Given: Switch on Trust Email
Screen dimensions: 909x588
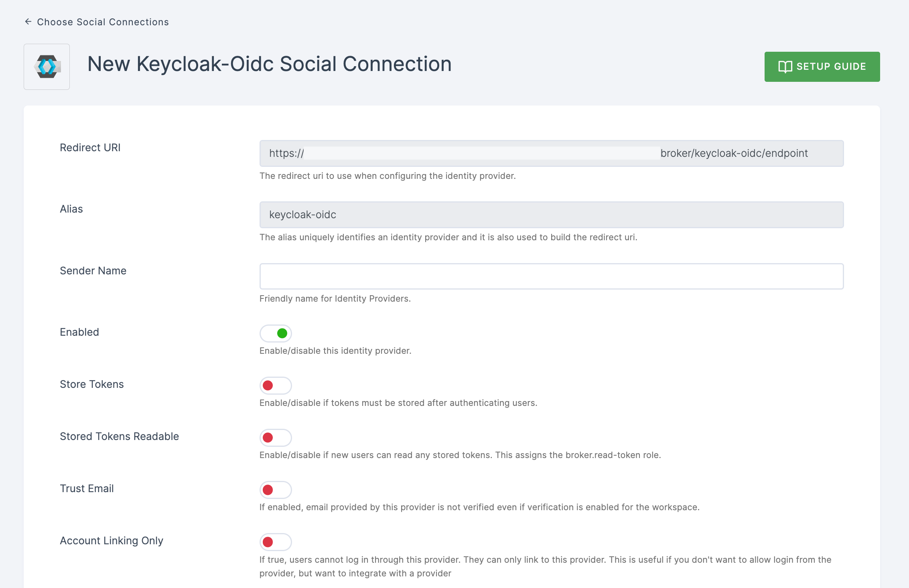Looking at the screenshot, I should [276, 490].
